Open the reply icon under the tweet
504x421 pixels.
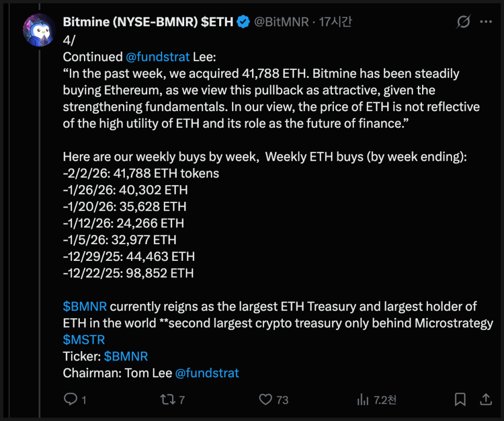pos(70,400)
